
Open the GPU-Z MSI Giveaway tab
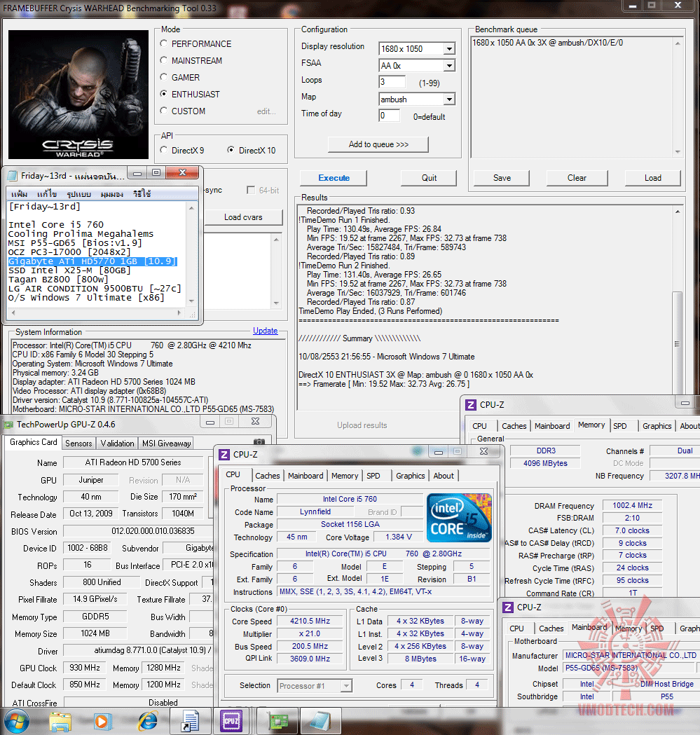[x=167, y=444]
